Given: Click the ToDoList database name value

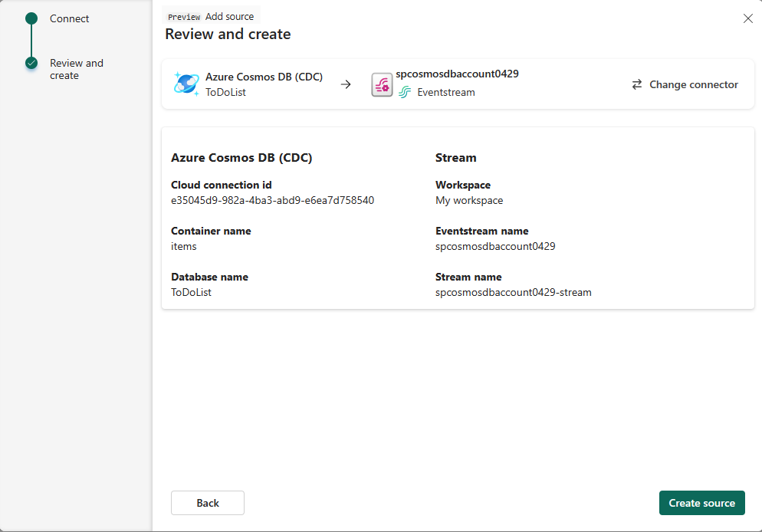Looking at the screenshot, I should (188, 292).
